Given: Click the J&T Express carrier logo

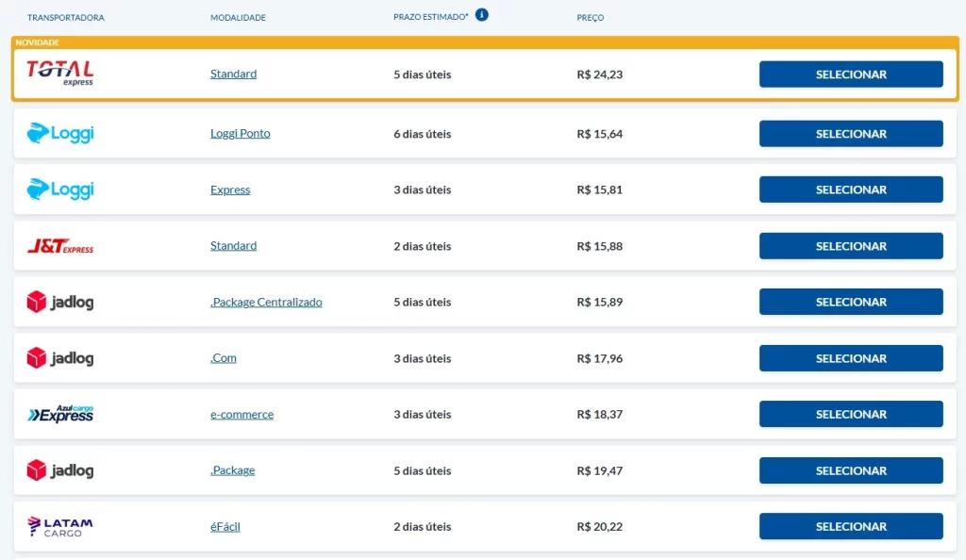Looking at the screenshot, I should coord(59,245).
